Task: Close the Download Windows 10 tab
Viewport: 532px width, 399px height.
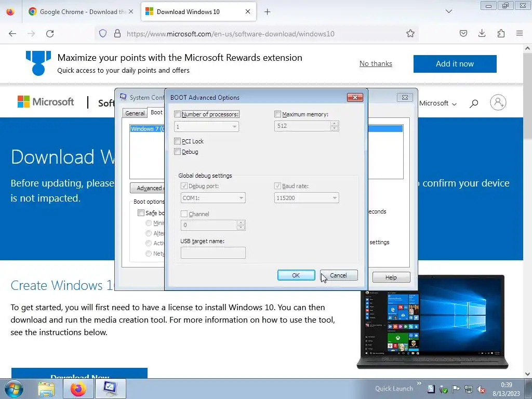Action: 248,11
